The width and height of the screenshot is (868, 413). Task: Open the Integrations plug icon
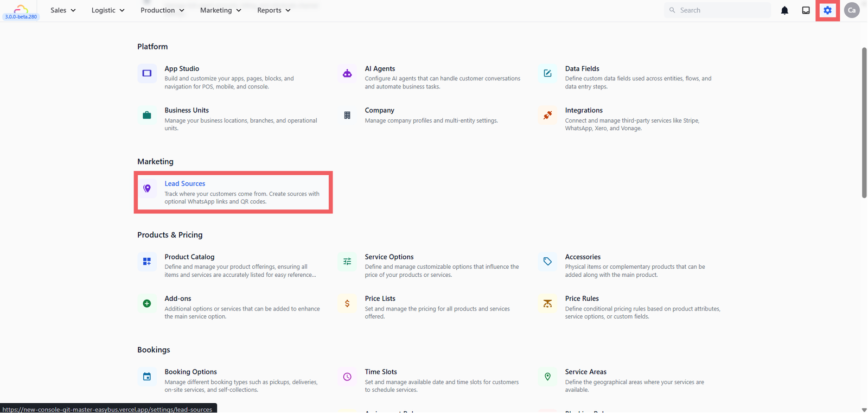click(x=547, y=115)
